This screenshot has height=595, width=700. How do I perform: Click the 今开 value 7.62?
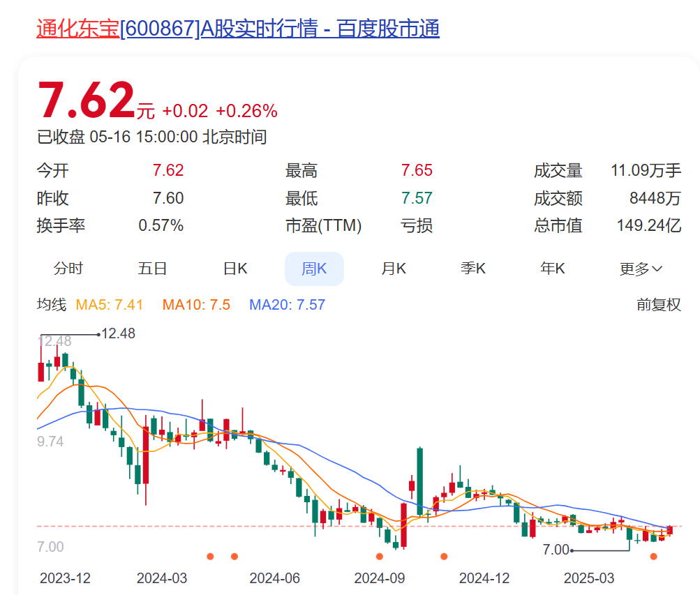point(168,170)
